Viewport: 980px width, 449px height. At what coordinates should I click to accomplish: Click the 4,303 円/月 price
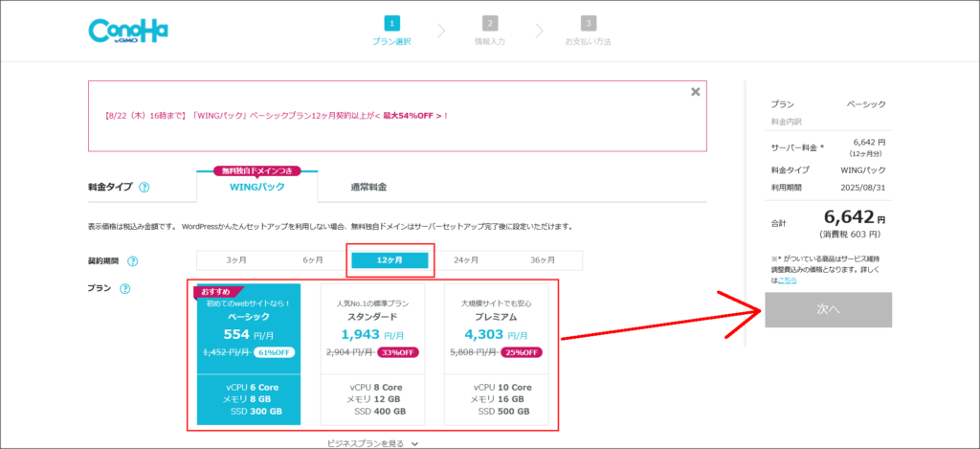pyautogui.click(x=497, y=335)
